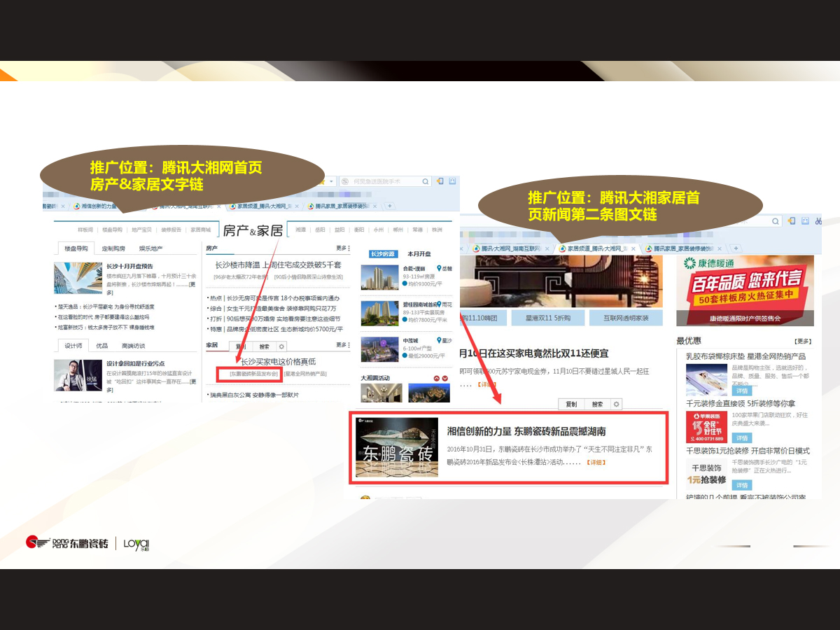840x630 pixels.
Task: Expand 更多 in the 房产 section header
Action: coord(342,248)
